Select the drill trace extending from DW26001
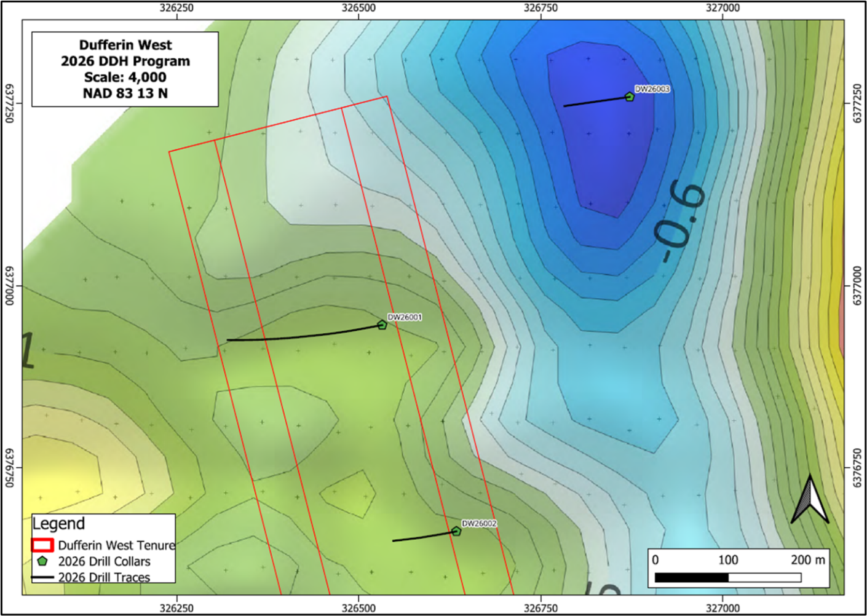Screen dimensions: 867x616 [x=301, y=336]
